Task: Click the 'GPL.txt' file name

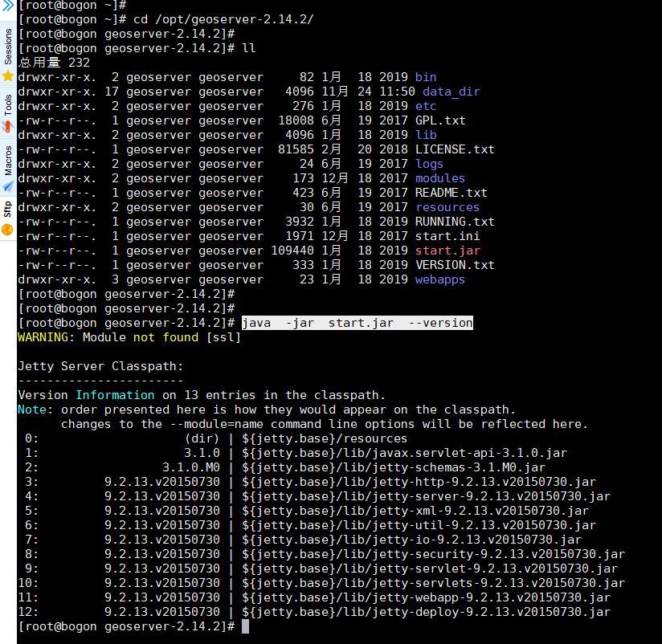Action: 440,120
